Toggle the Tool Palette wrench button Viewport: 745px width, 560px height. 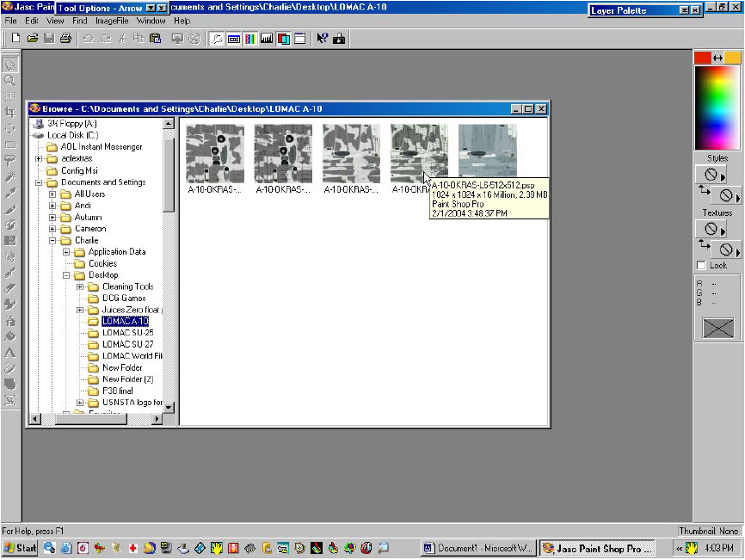coord(217,39)
